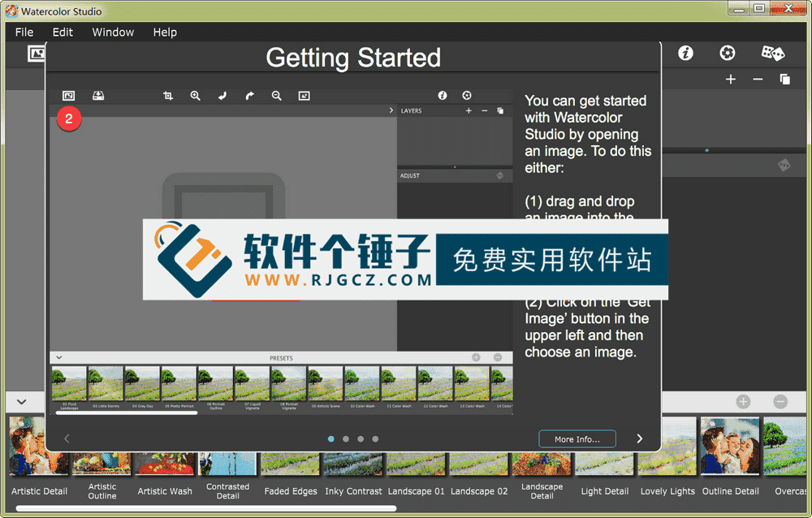Collapse the left panel with the down chevron

(23, 401)
